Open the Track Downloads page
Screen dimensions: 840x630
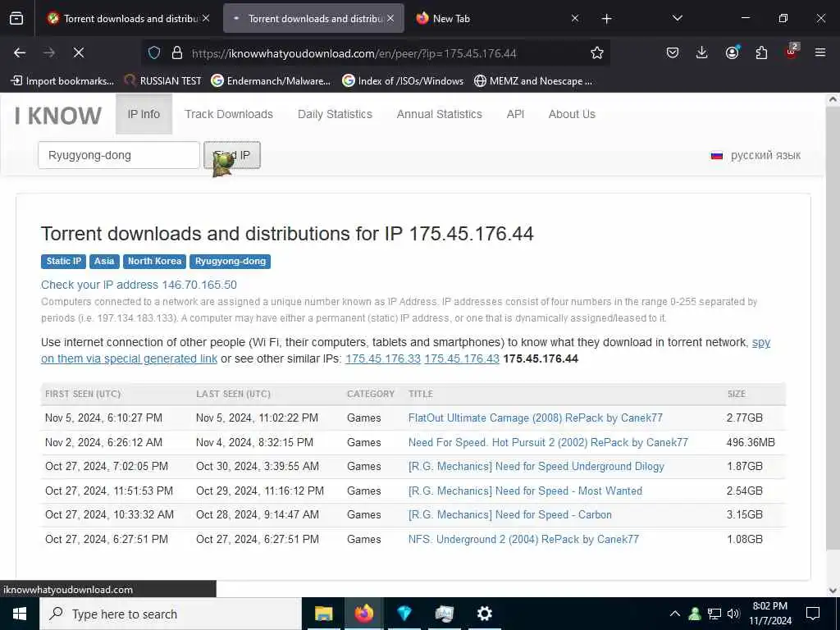(229, 114)
